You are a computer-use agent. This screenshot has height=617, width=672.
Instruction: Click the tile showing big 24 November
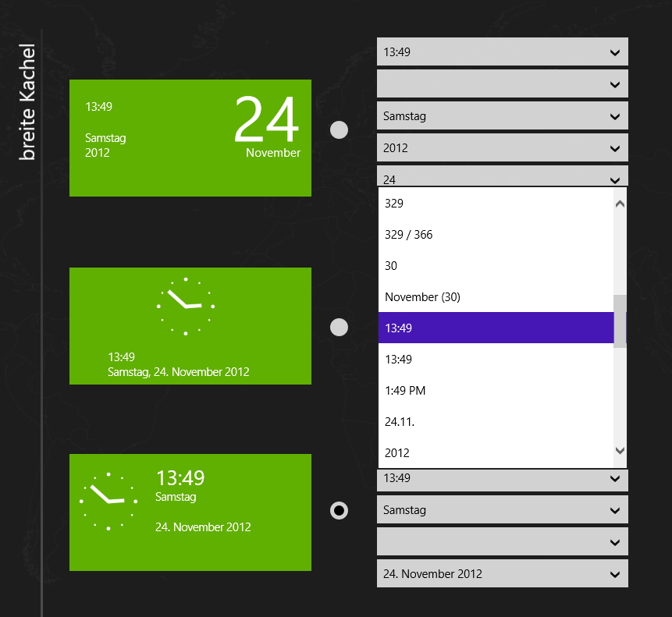[190, 138]
